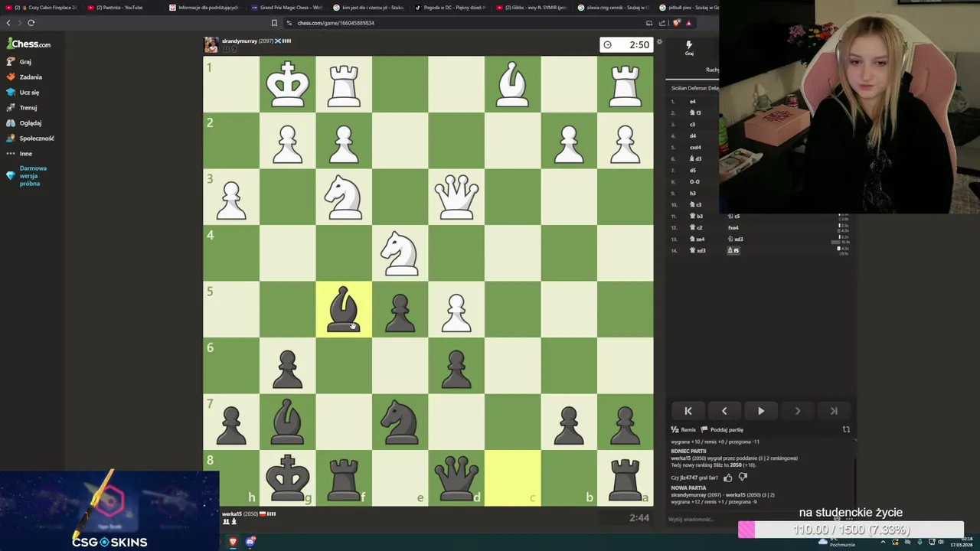Click thumbs up fair play icon
Image resolution: width=980 pixels, height=551 pixels.
click(728, 478)
